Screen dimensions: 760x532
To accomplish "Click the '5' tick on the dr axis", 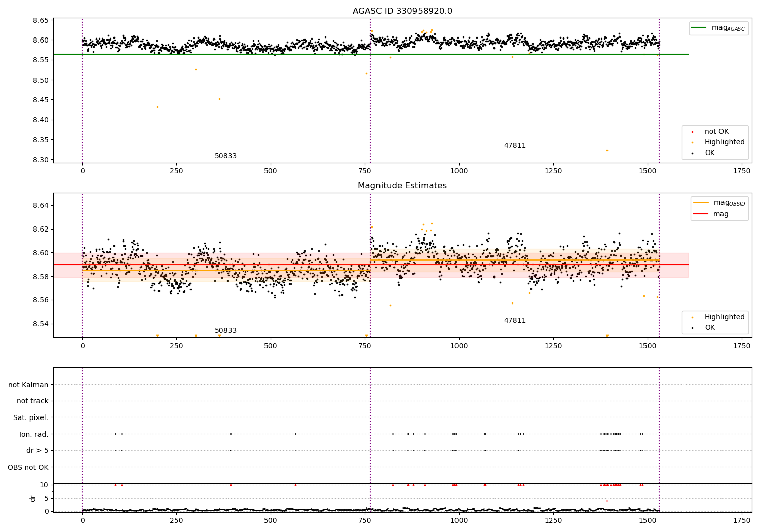I will point(46,499).
